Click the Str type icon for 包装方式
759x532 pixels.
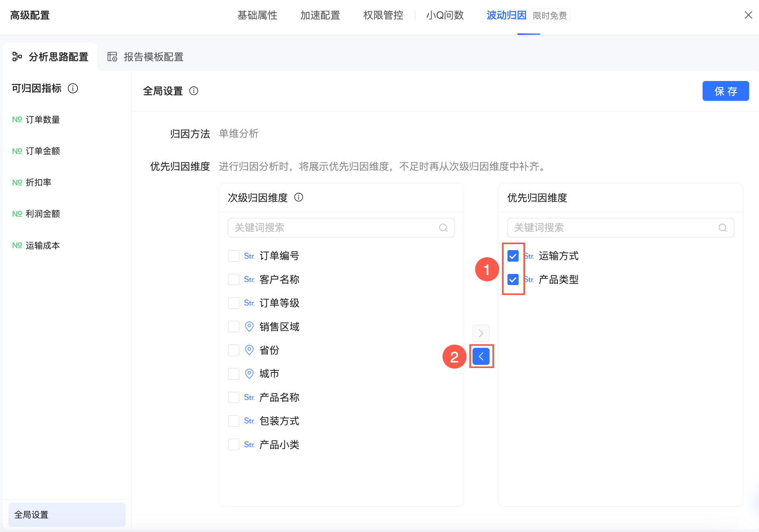coord(249,421)
